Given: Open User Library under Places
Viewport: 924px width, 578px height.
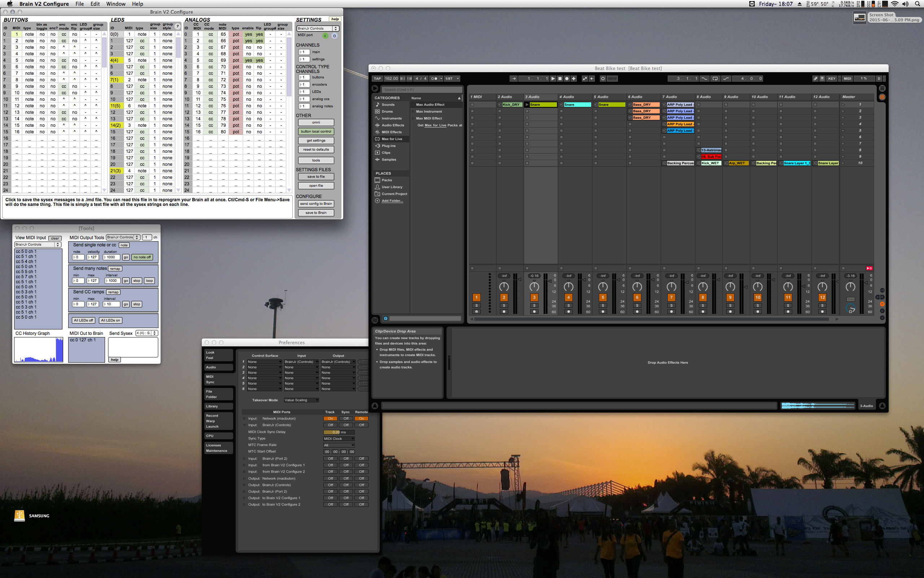Looking at the screenshot, I should click(x=392, y=187).
